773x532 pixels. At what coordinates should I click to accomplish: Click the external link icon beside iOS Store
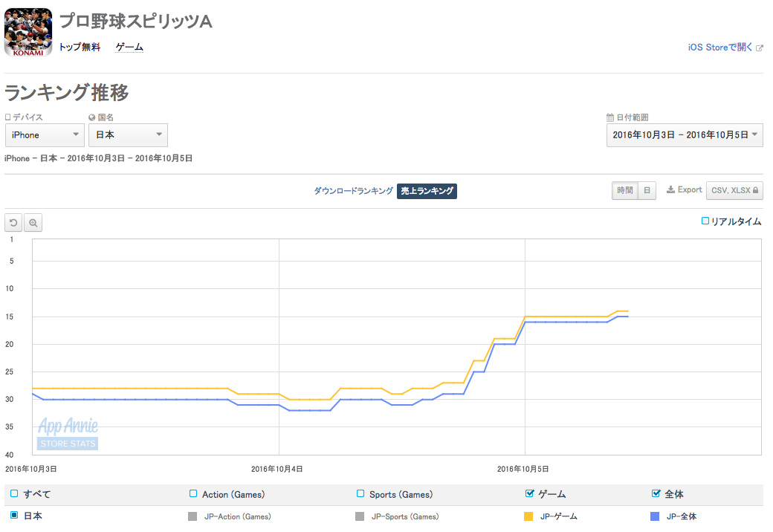tap(759, 48)
